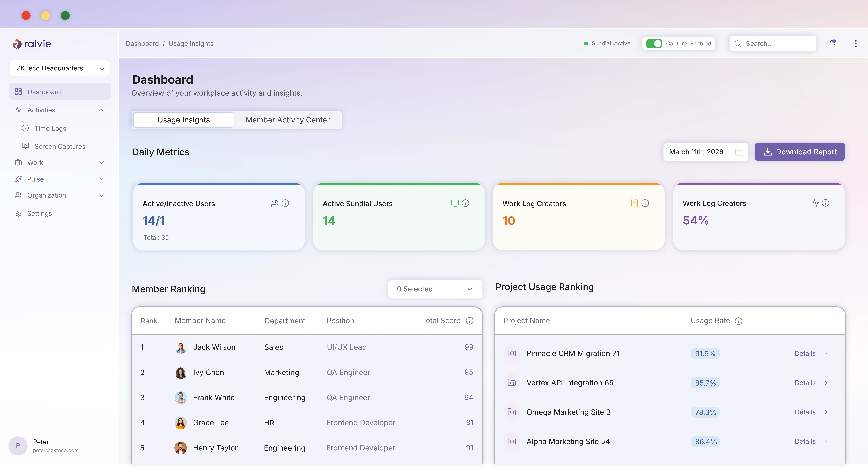
Task: Click the Sundial: Active status indicator
Action: point(607,43)
